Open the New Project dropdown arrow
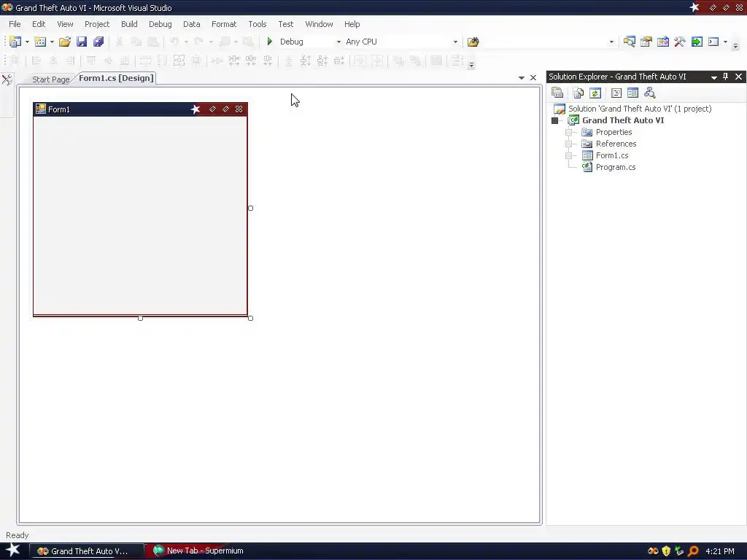Image resolution: width=747 pixels, height=560 pixels. [27, 42]
